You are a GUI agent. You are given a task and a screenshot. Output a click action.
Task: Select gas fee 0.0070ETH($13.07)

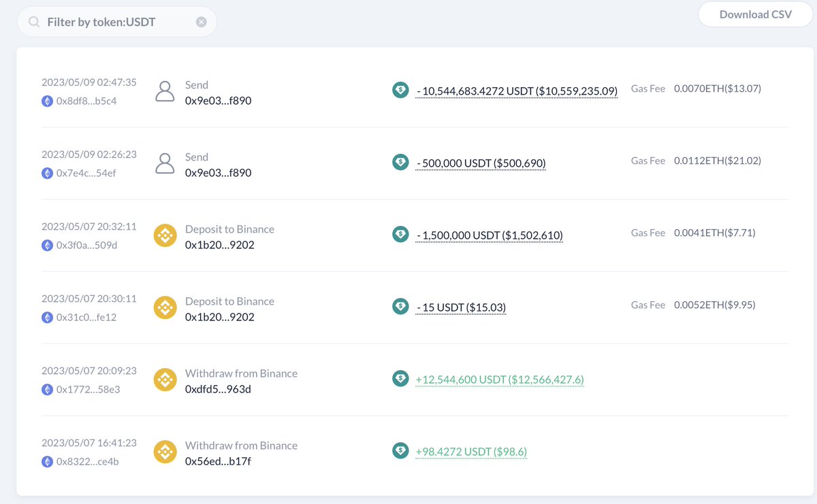[718, 88]
